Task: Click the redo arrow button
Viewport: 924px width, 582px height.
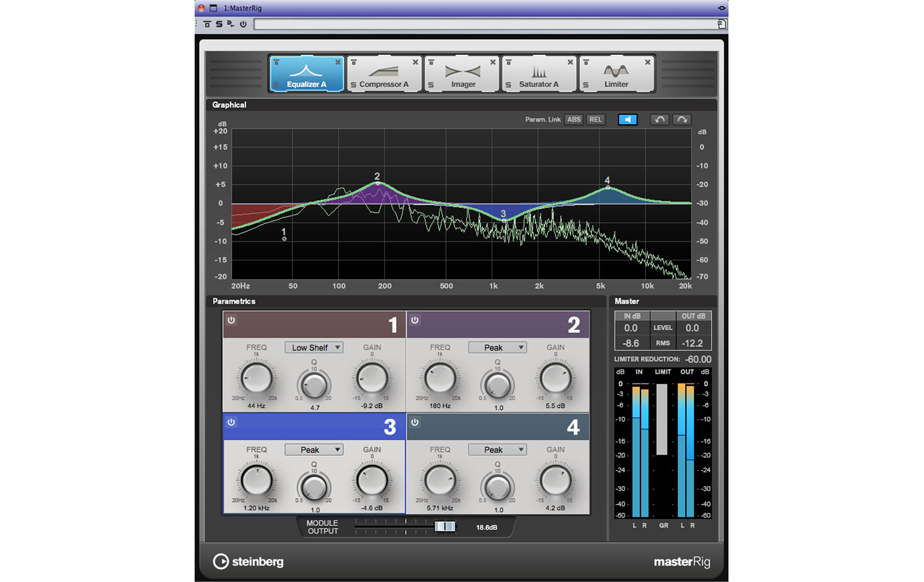Action: [x=682, y=120]
